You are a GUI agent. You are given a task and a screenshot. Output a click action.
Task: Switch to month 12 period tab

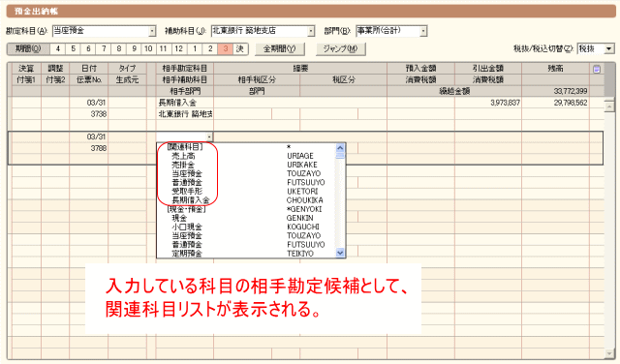[x=178, y=48]
